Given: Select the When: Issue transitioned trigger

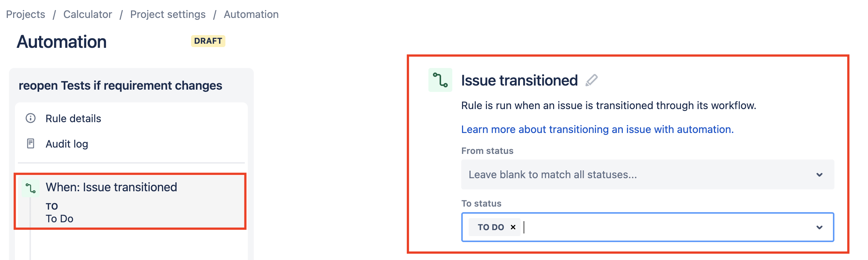Looking at the screenshot, I should pyautogui.click(x=130, y=201).
